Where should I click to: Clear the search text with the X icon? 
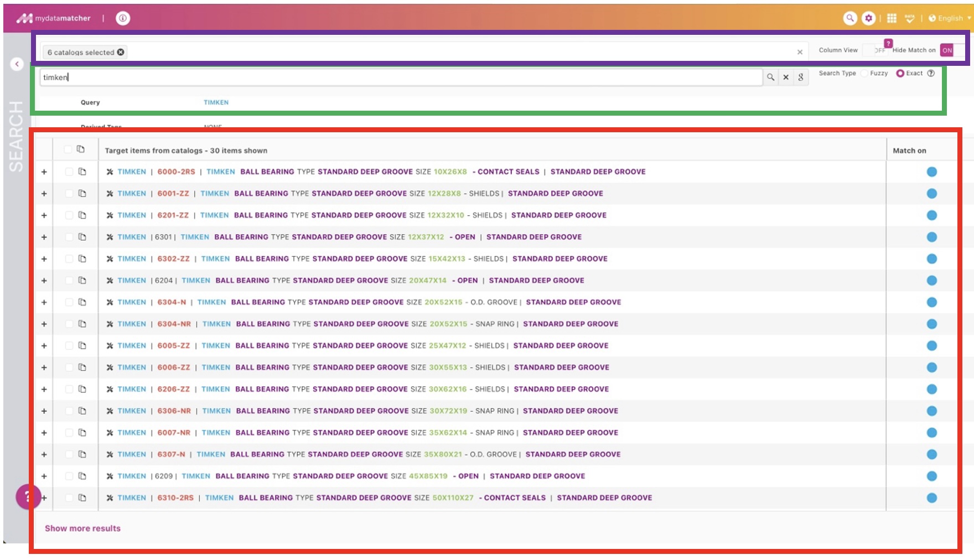786,77
